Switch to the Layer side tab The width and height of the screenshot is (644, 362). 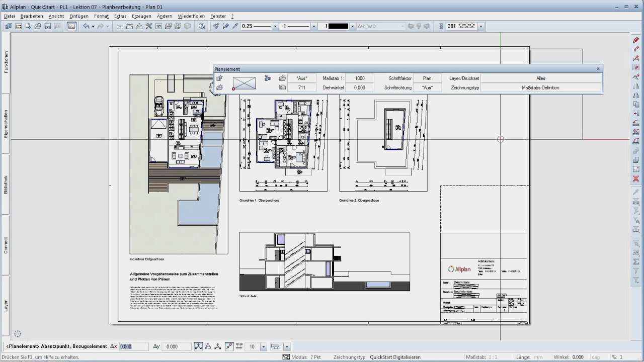click(6, 306)
